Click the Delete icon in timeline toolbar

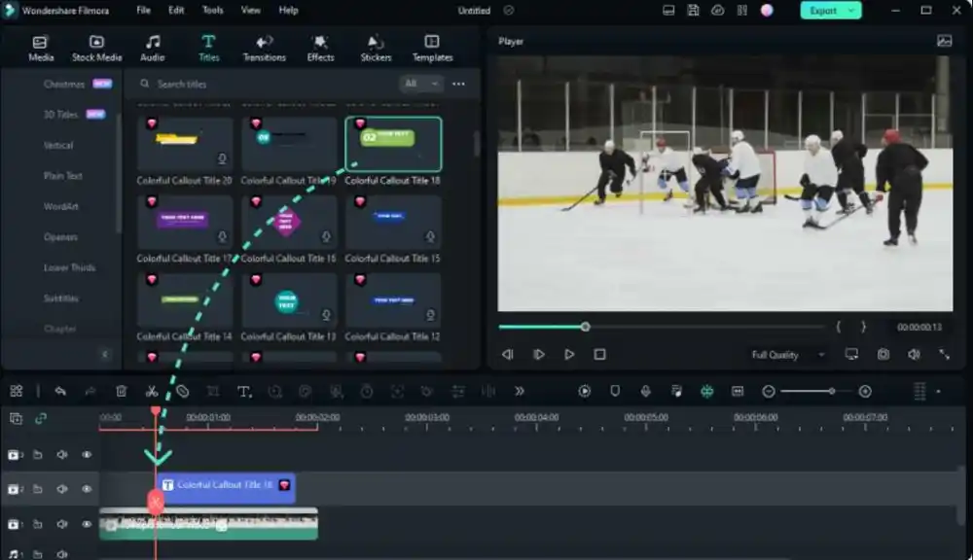tap(120, 391)
